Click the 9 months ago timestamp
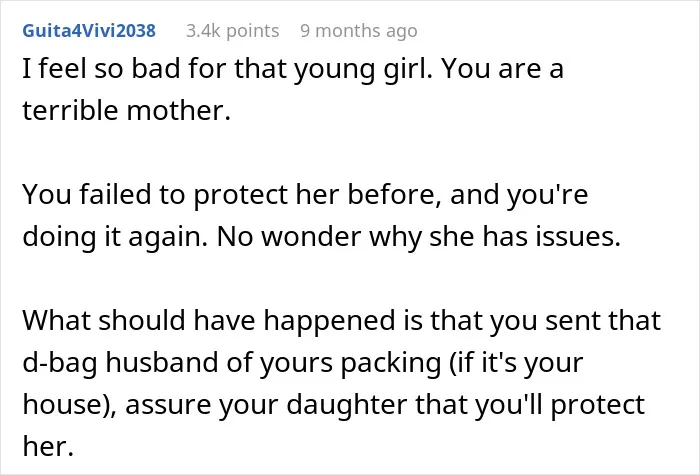 [x=359, y=31]
